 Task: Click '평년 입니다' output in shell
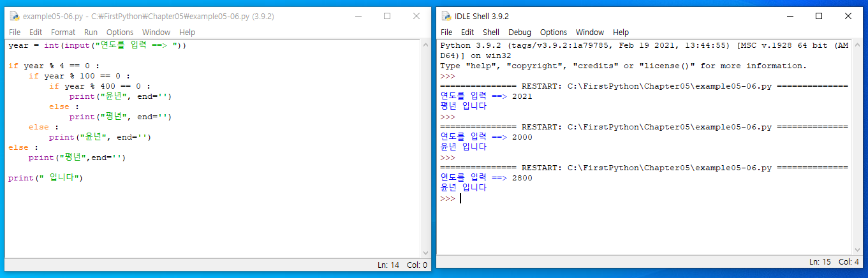tap(464, 106)
